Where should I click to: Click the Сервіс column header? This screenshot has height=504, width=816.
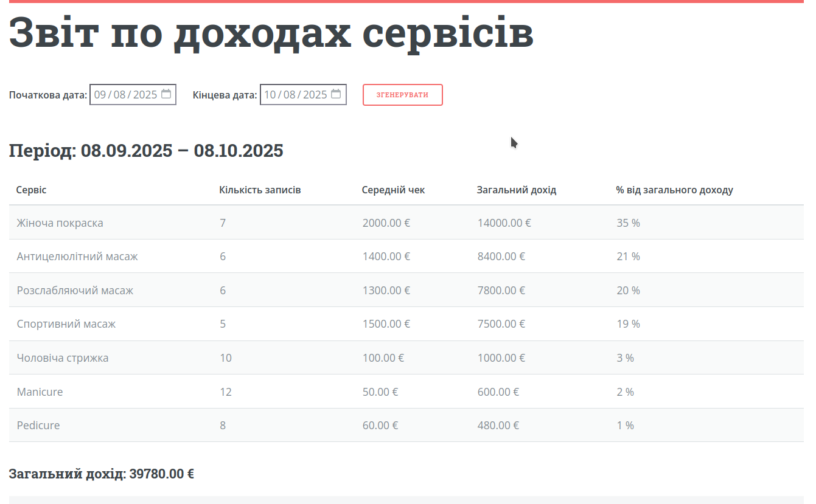[30, 190]
